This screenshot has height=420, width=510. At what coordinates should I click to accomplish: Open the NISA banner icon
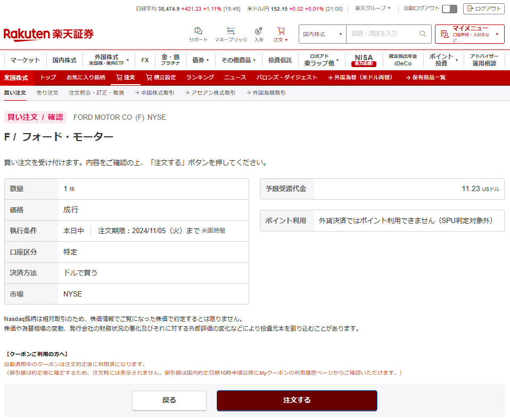point(364,60)
